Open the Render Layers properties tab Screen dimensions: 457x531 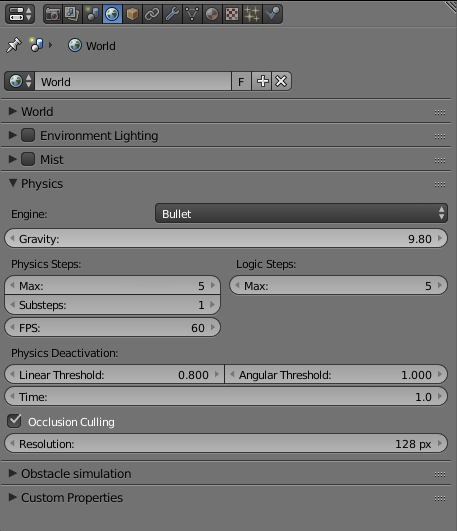point(72,14)
